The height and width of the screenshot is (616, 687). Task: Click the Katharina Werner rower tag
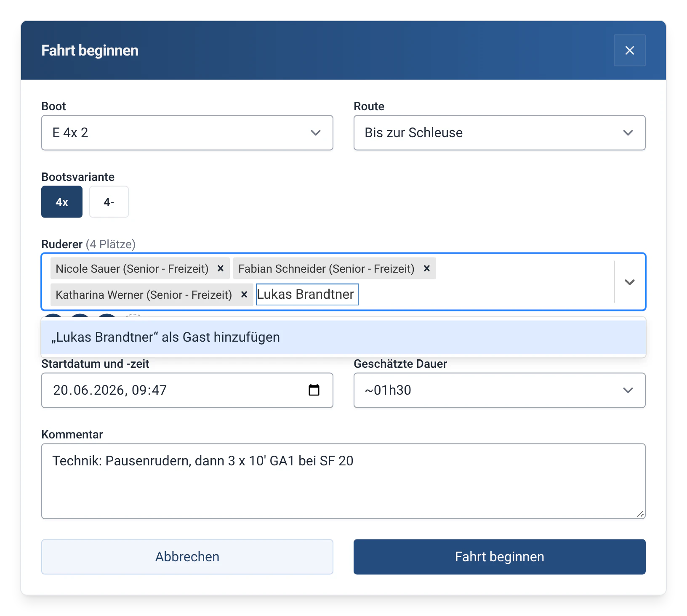click(x=144, y=295)
